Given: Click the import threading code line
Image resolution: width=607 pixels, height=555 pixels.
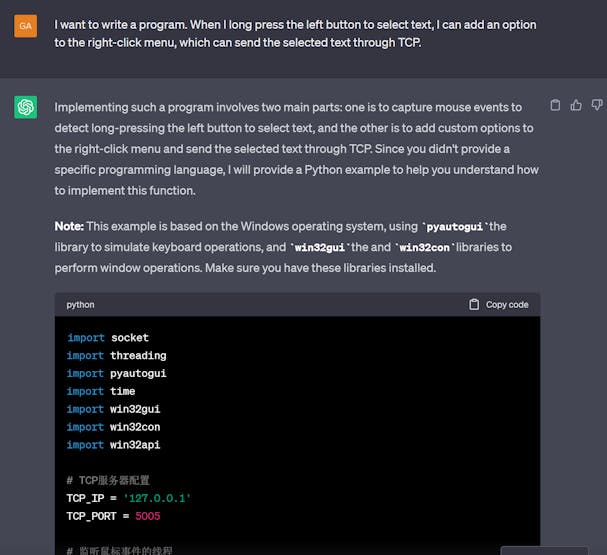Looking at the screenshot, I should coord(117,356).
